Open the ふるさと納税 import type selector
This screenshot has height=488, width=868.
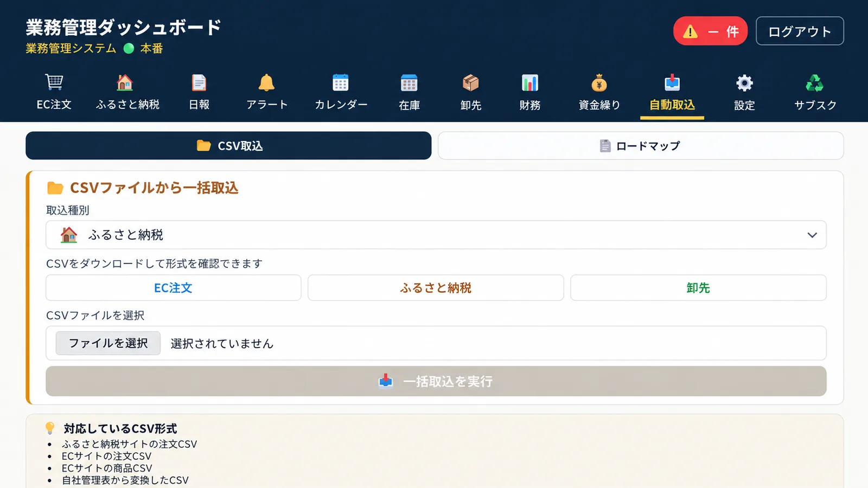436,235
